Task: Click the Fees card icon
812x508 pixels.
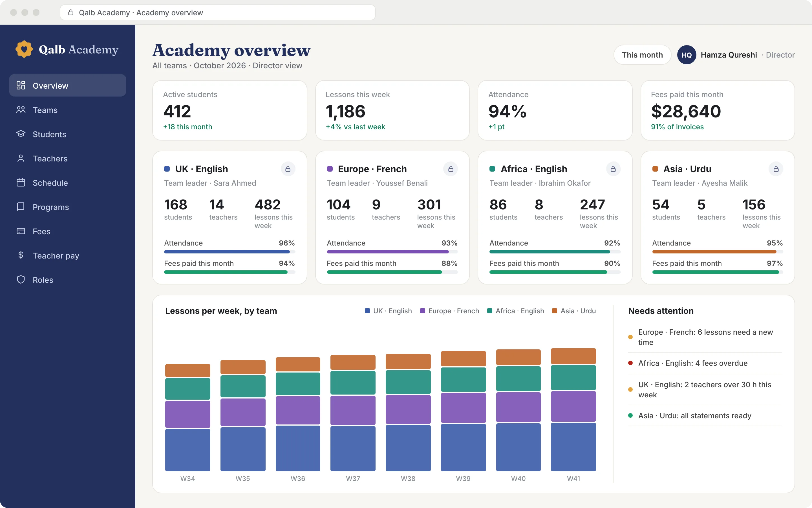Action: [x=21, y=231]
